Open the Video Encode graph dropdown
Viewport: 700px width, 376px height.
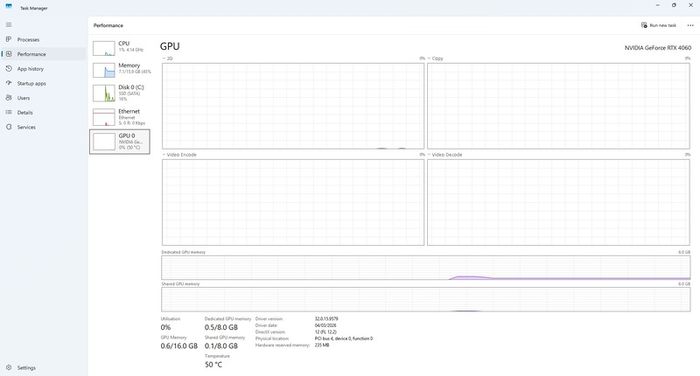coord(179,155)
